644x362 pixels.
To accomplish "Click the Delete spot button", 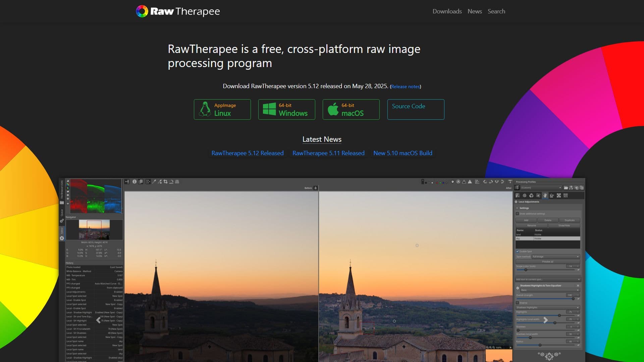I will [x=548, y=220].
